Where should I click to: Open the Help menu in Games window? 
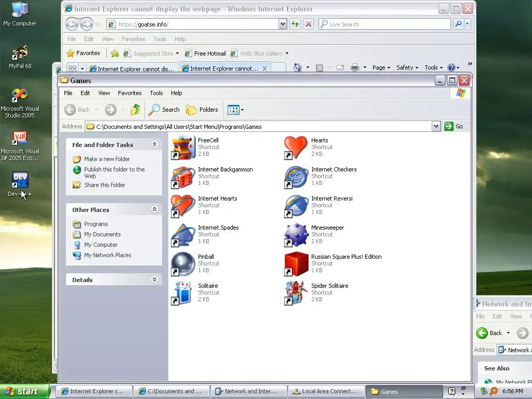(x=177, y=93)
